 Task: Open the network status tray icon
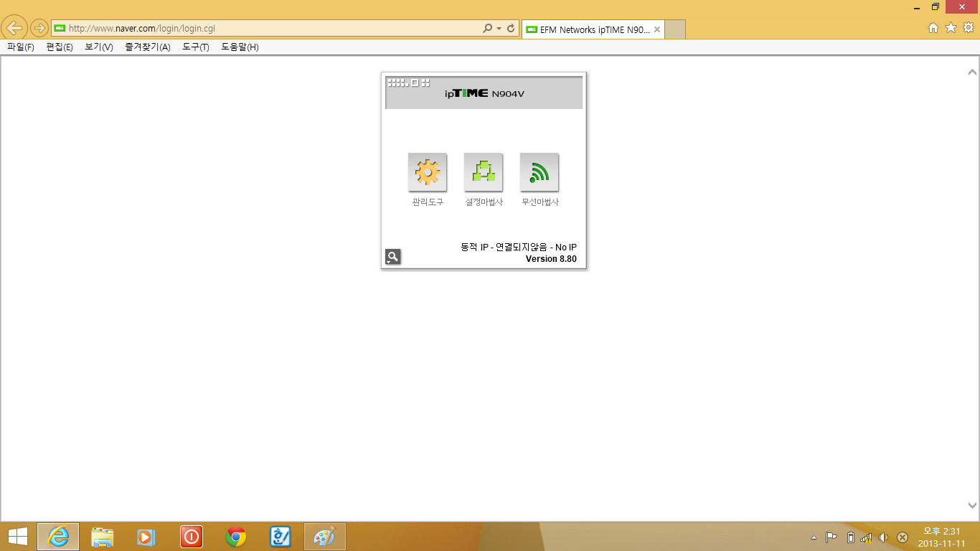click(x=867, y=537)
